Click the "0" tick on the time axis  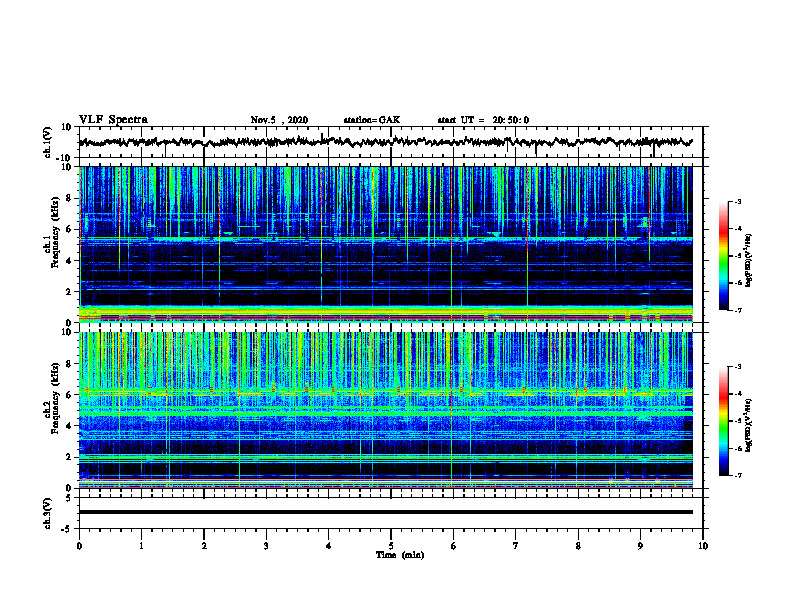79,546
